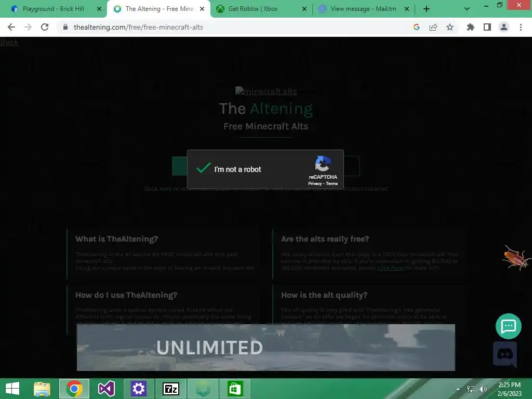Toggle the browser side panel
The image size is (532, 399).
point(487,27)
